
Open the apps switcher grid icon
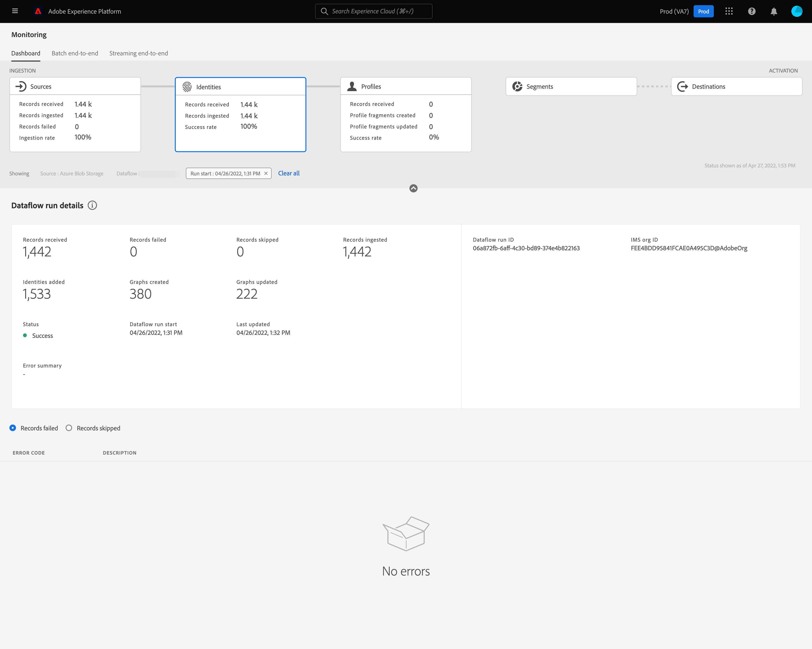tap(729, 11)
